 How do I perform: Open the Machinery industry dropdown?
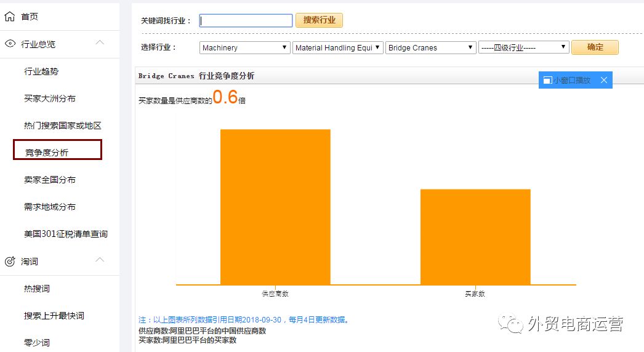coord(245,47)
